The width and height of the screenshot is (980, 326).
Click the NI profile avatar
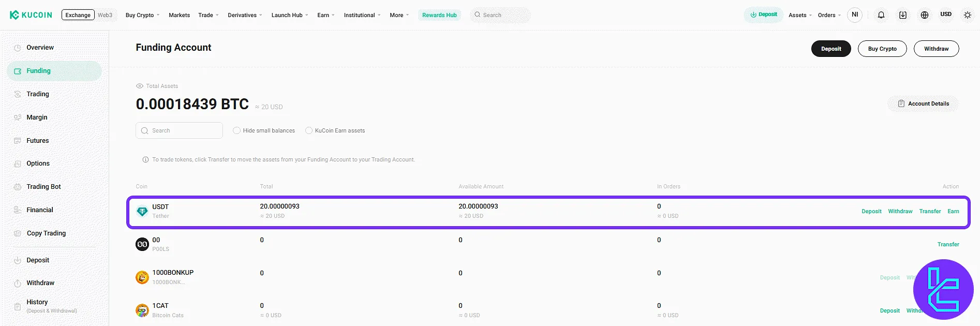tap(855, 14)
